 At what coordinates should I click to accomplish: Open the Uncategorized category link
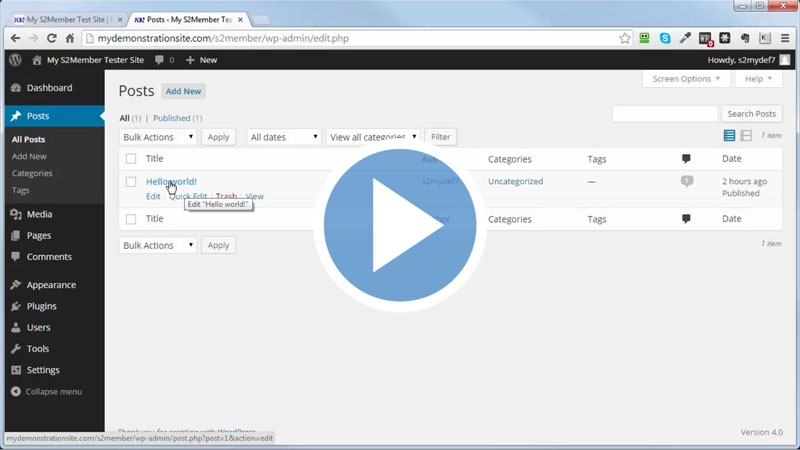[x=515, y=182]
